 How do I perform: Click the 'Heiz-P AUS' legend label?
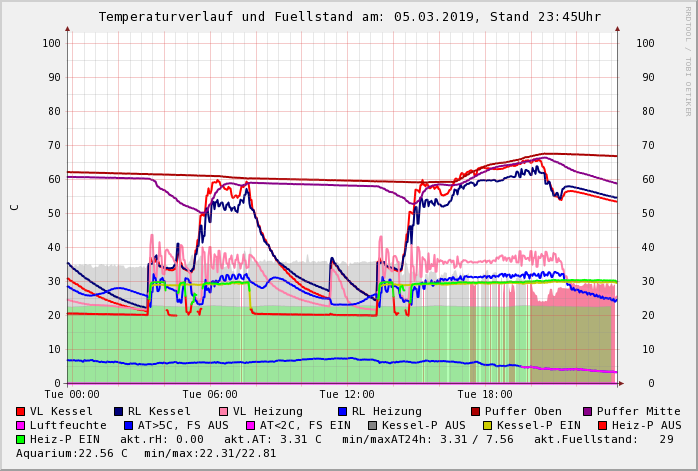point(646,425)
